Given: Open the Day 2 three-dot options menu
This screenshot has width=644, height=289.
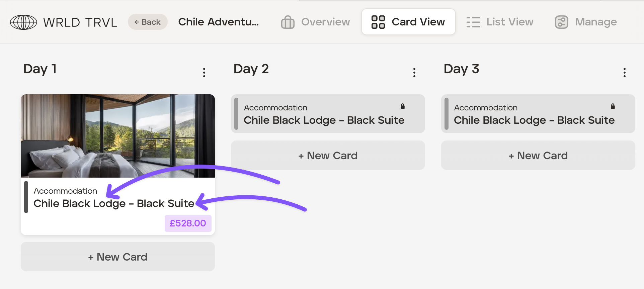Looking at the screenshot, I should pyautogui.click(x=414, y=73).
